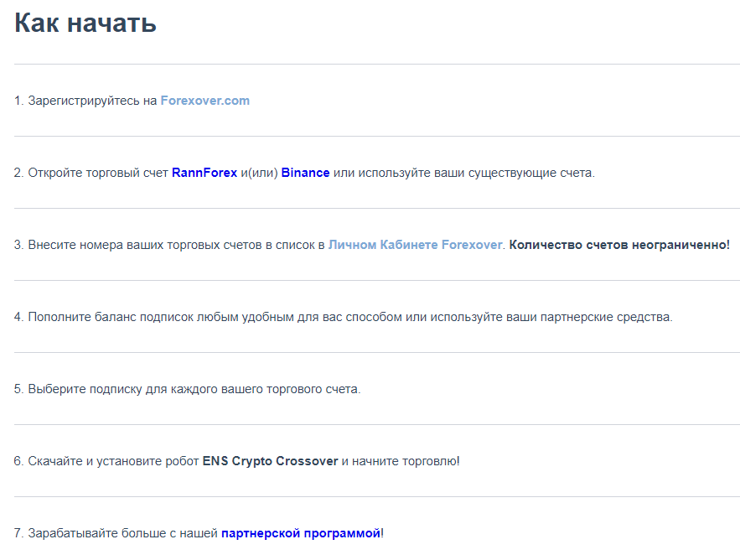
Task: Click step 1 text "Зарегистрируйтесь на"
Action: click(92, 101)
